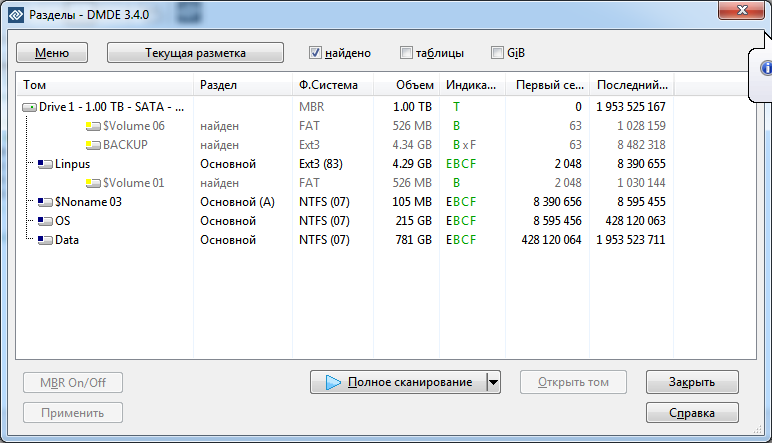Click the 4.34 GB size cell
This screenshot has width=772, height=443.
pyautogui.click(x=412, y=145)
